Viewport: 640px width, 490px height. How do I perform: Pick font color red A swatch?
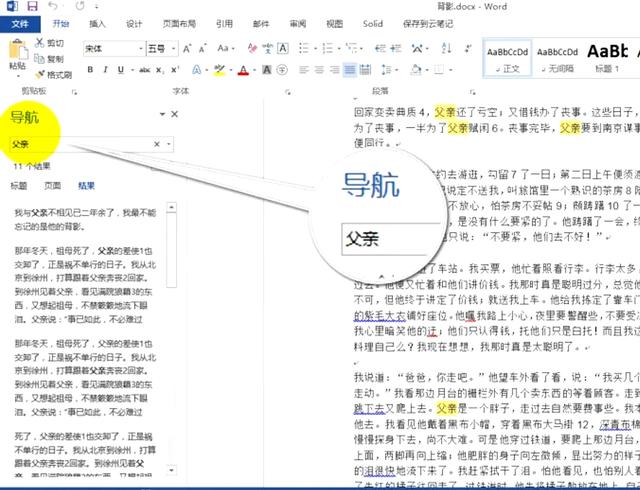point(243,70)
